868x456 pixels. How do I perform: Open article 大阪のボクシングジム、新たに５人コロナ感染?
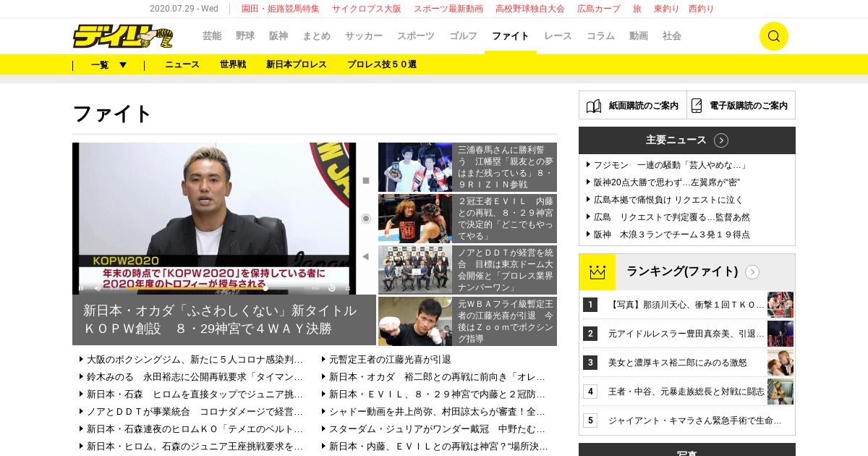tap(195, 359)
